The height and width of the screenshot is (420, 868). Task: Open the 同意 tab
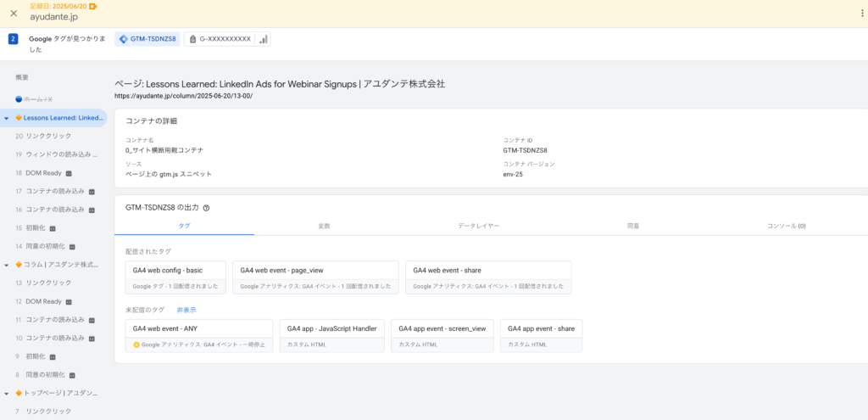(633, 226)
